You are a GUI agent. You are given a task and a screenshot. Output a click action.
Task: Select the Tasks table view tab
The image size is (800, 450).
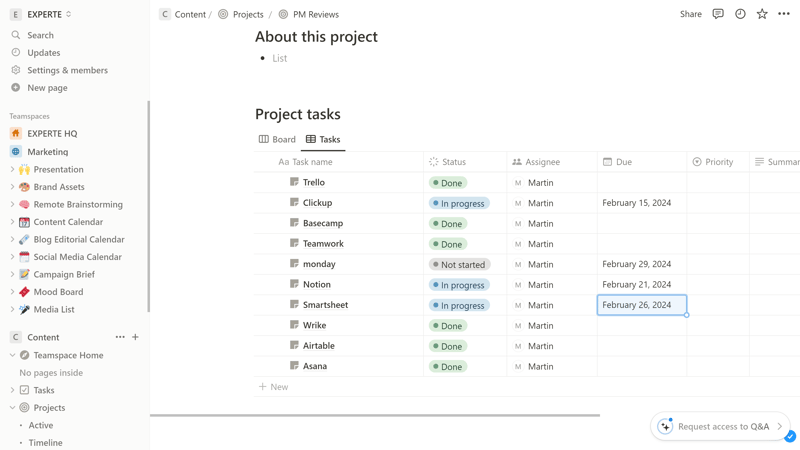(x=323, y=139)
